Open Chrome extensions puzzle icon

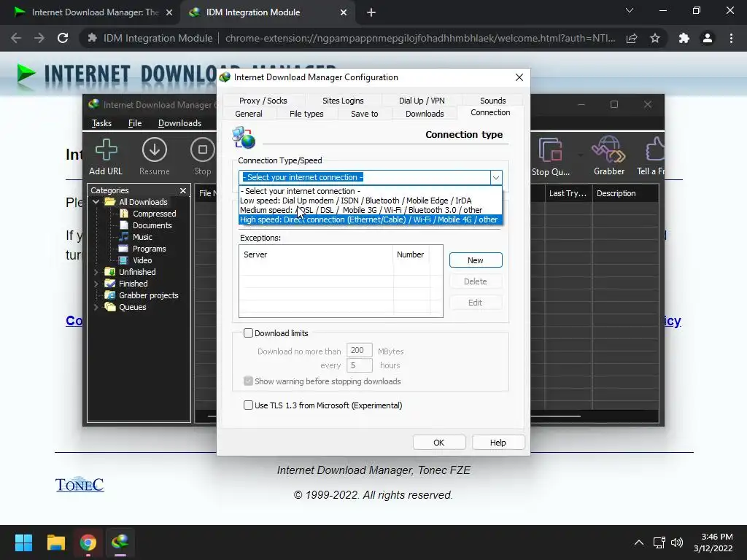(x=684, y=38)
